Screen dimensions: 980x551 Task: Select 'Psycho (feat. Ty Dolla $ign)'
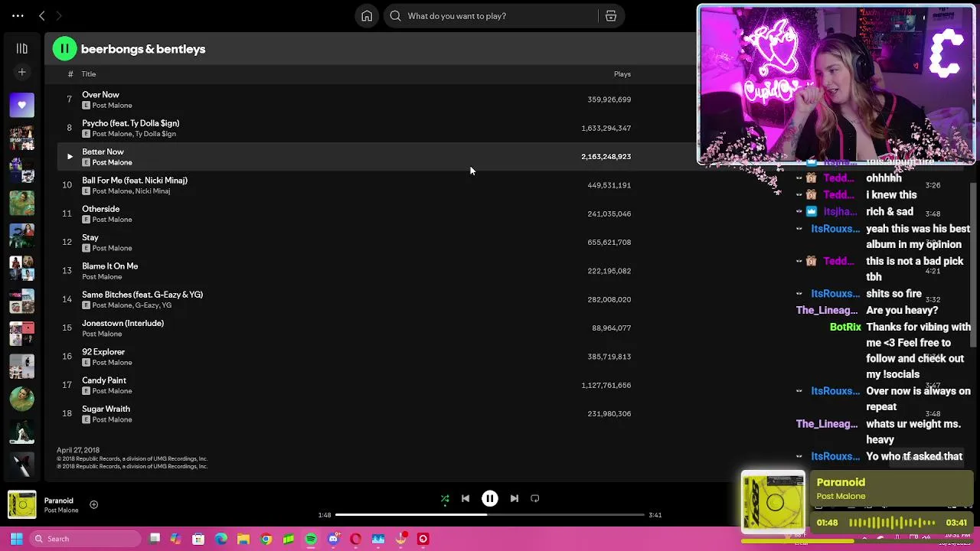click(130, 123)
